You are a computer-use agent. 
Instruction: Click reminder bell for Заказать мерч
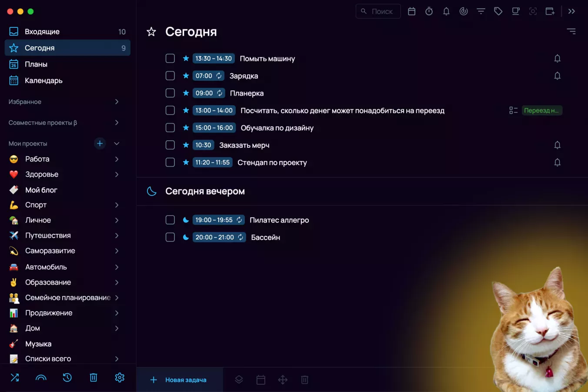click(557, 145)
